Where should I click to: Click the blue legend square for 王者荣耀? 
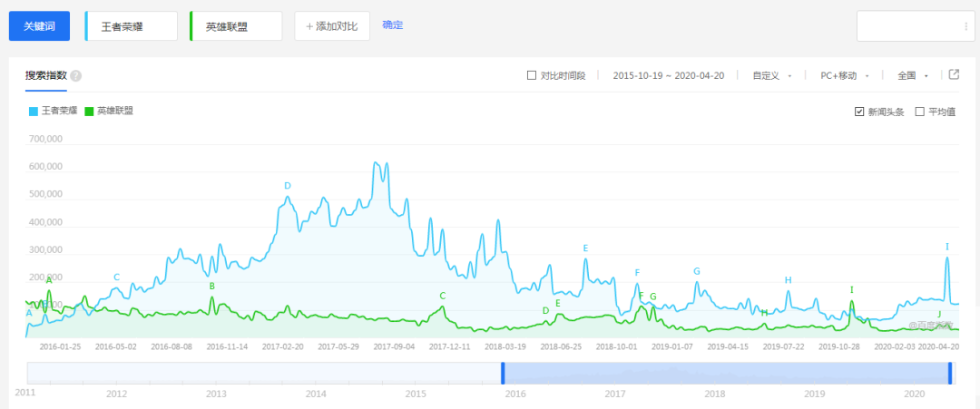(x=34, y=112)
